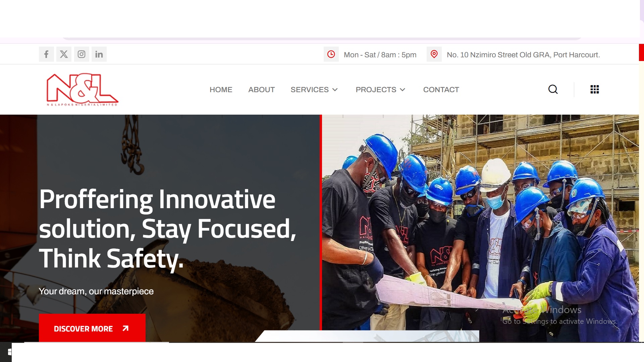Image resolution: width=644 pixels, height=362 pixels.
Task: Open the LinkedIn social icon
Action: (99, 54)
